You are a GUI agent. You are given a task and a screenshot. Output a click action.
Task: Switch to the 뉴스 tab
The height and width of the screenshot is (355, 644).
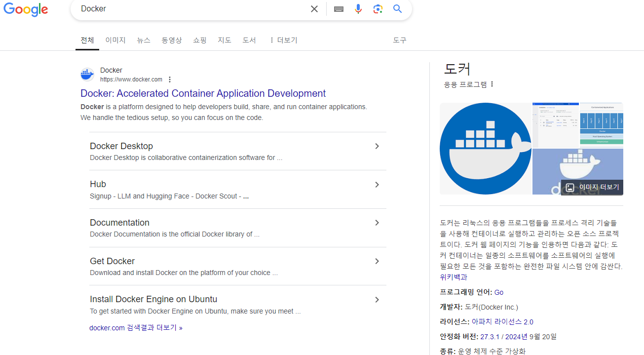[x=144, y=40]
